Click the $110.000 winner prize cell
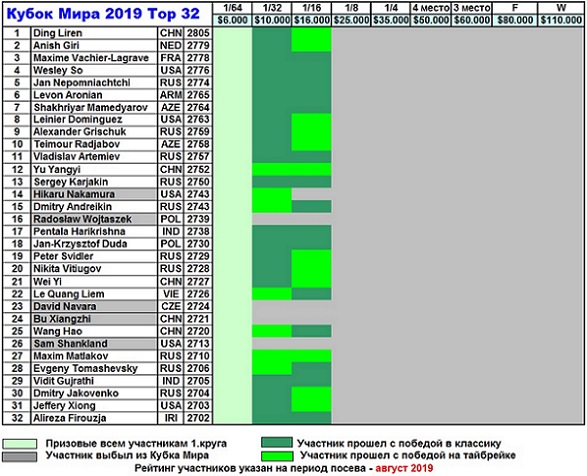 (561, 20)
